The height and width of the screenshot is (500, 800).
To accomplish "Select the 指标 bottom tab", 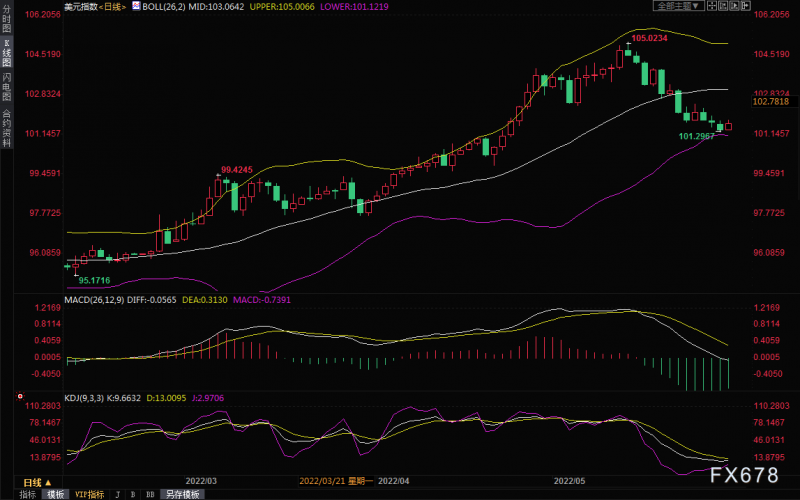I will tap(28, 494).
